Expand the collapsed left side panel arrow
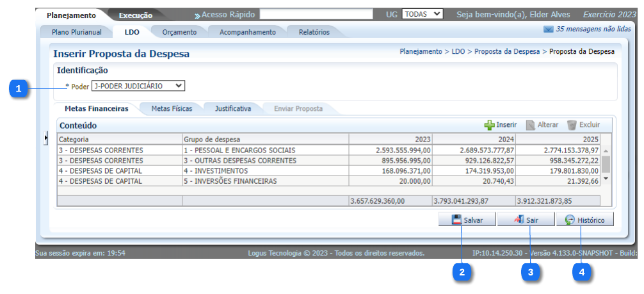The width and height of the screenshot is (644, 294). (x=46, y=138)
